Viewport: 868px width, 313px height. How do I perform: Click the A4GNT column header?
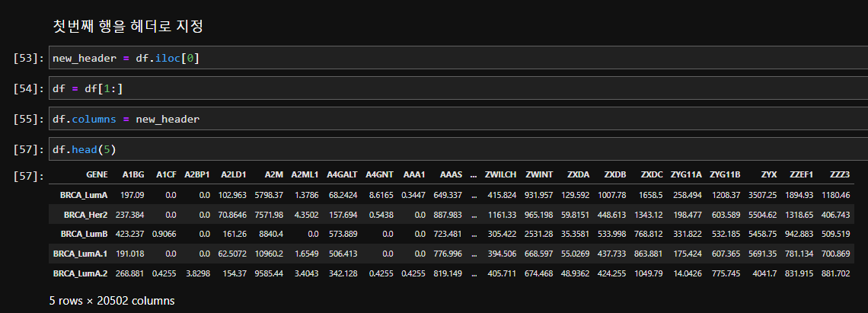coord(379,174)
